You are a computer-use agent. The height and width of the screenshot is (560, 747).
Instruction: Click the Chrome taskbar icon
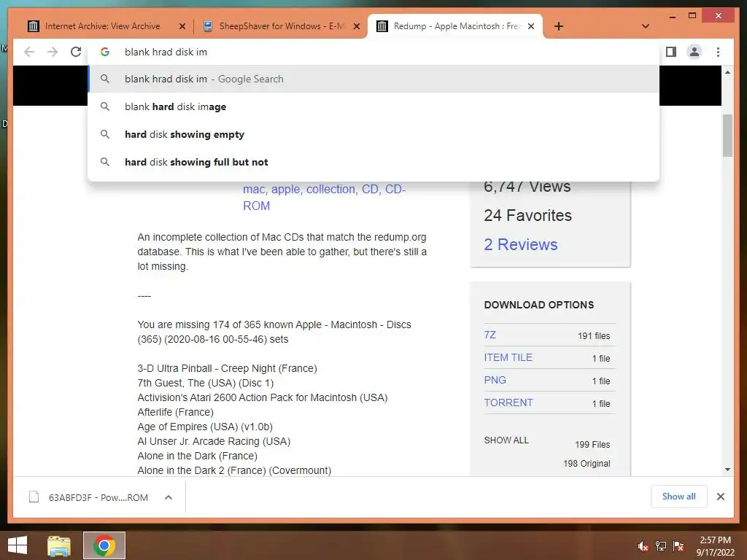click(104, 545)
